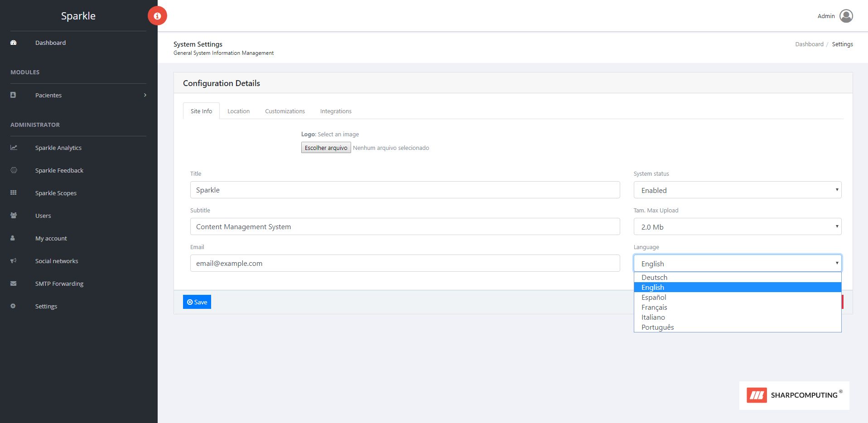Expand the Pacientes submenu chevron
The width and height of the screenshot is (868, 423).
145,95
